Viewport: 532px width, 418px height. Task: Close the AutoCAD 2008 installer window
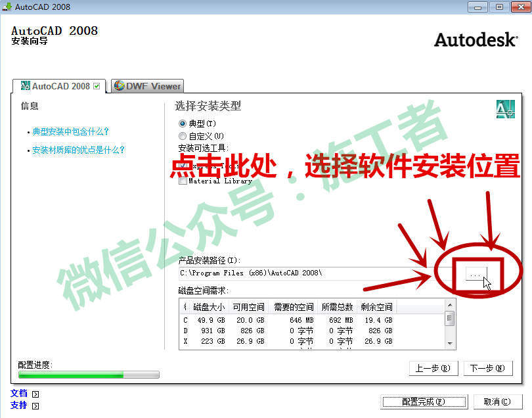(x=520, y=7)
